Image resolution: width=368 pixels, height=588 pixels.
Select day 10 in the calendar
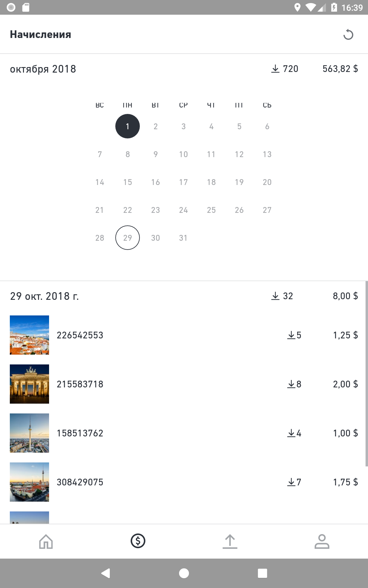tap(183, 154)
